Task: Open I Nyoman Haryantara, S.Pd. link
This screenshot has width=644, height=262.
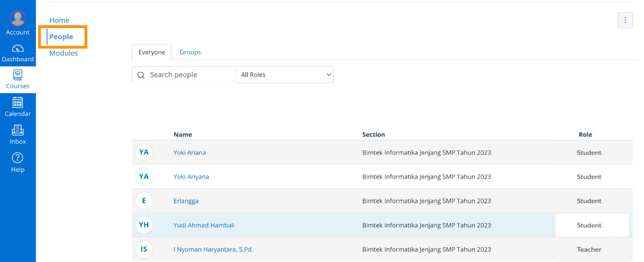Action: 213,249
